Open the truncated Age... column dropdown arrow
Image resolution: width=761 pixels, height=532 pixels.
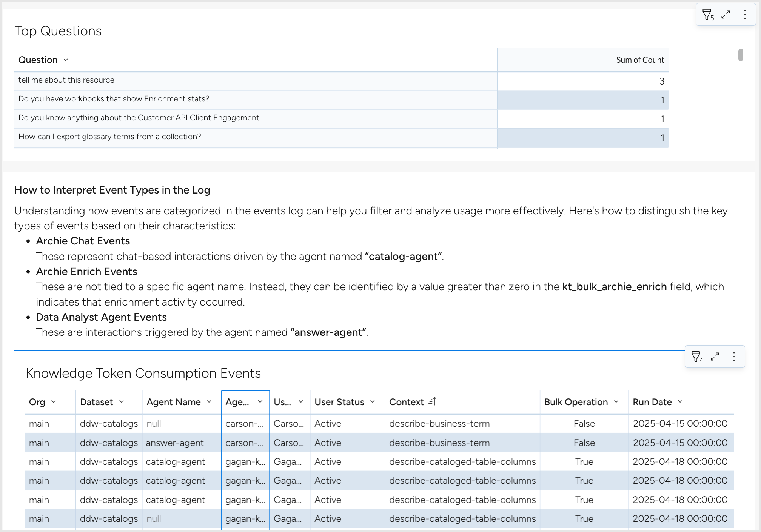click(260, 402)
